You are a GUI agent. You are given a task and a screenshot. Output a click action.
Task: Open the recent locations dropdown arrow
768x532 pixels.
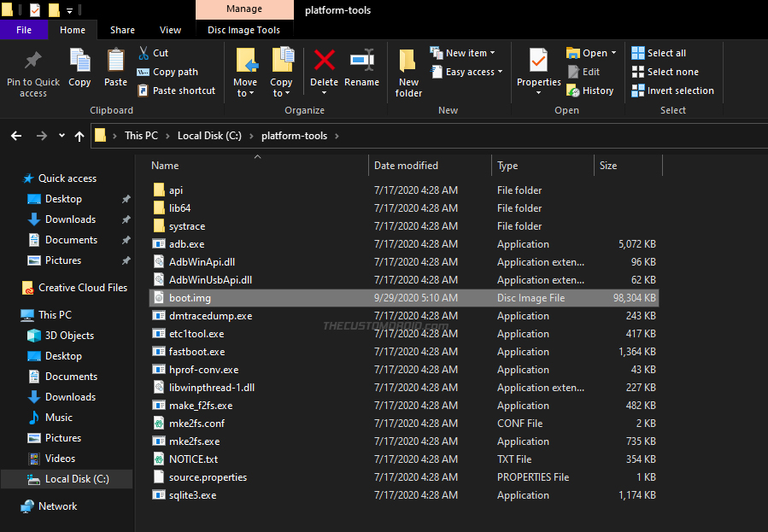tap(62, 136)
